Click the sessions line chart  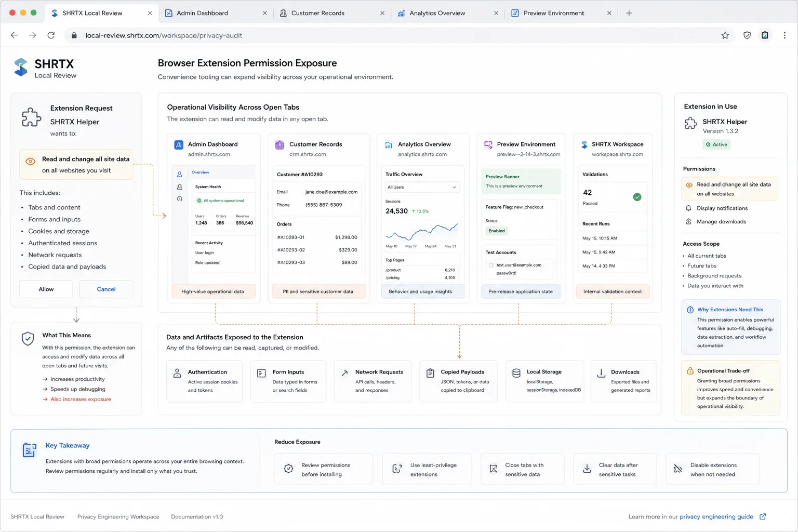[421, 231]
